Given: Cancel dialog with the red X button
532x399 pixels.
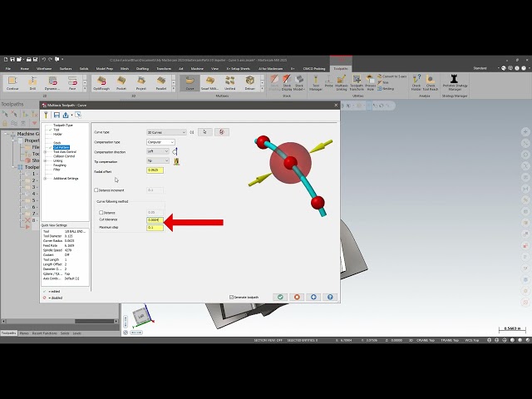Looking at the screenshot, I should point(297,298).
